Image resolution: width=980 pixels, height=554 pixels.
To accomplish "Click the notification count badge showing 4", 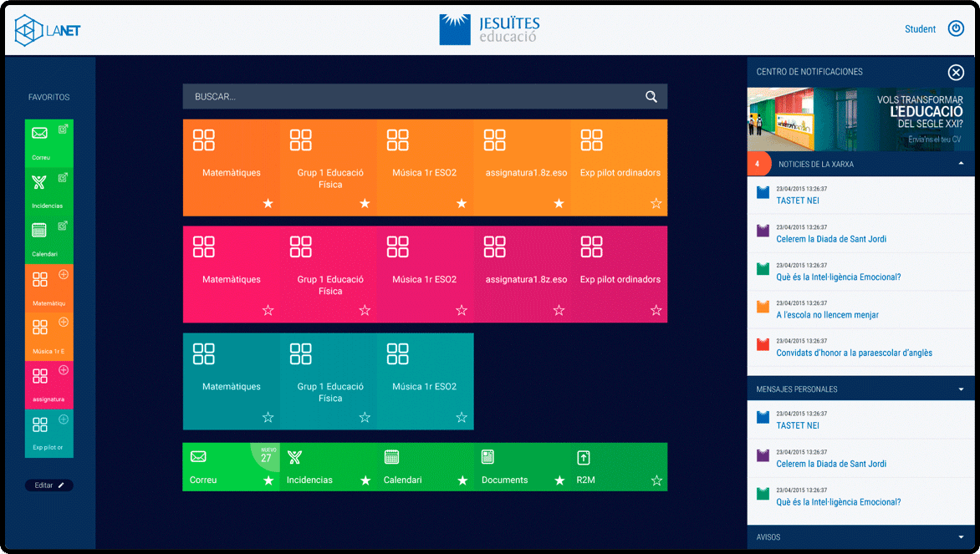I will click(759, 164).
